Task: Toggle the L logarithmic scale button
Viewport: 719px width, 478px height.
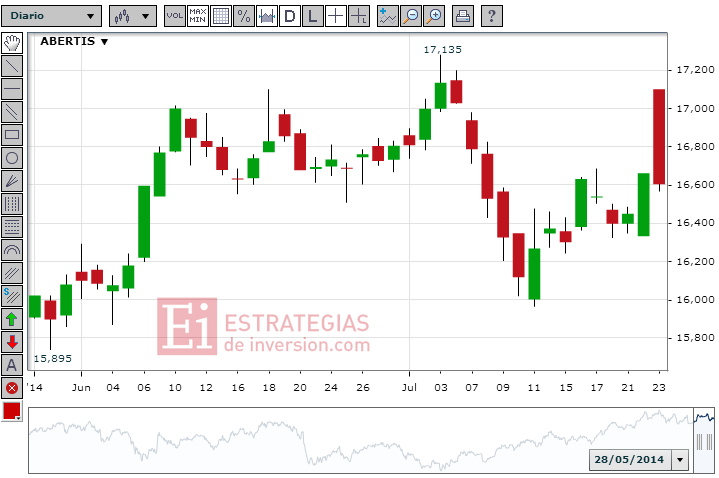Action: (x=312, y=16)
